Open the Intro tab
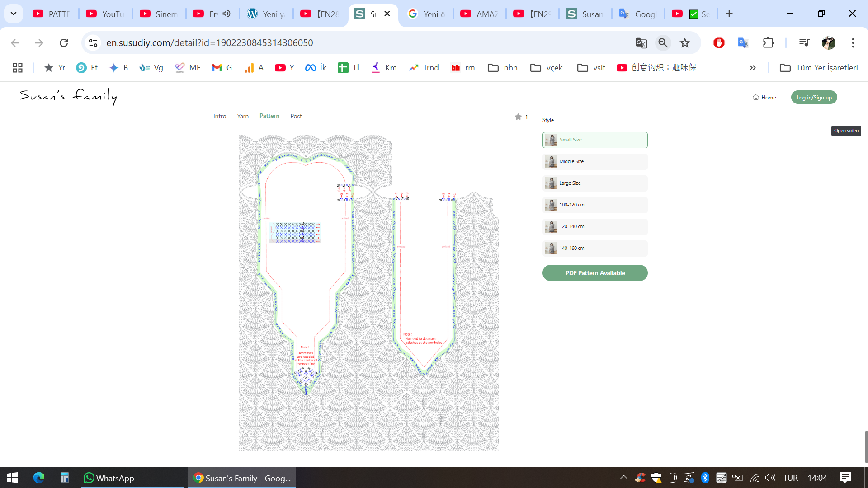Screen dimensions: 868x488 (220, 117)
